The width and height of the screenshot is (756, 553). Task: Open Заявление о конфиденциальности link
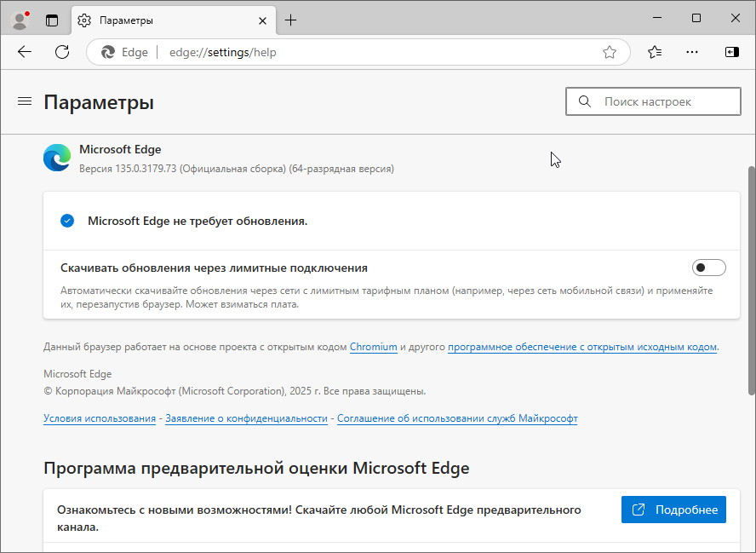[246, 418]
